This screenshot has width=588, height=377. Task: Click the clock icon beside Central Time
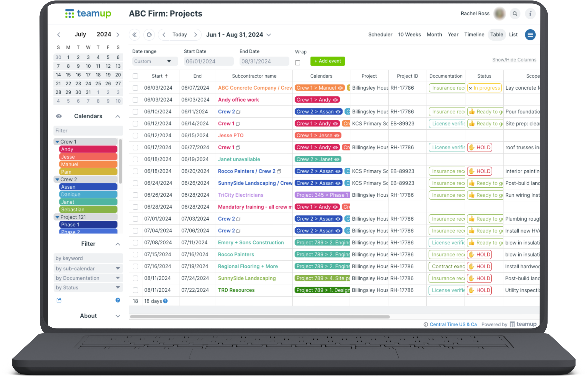click(426, 325)
